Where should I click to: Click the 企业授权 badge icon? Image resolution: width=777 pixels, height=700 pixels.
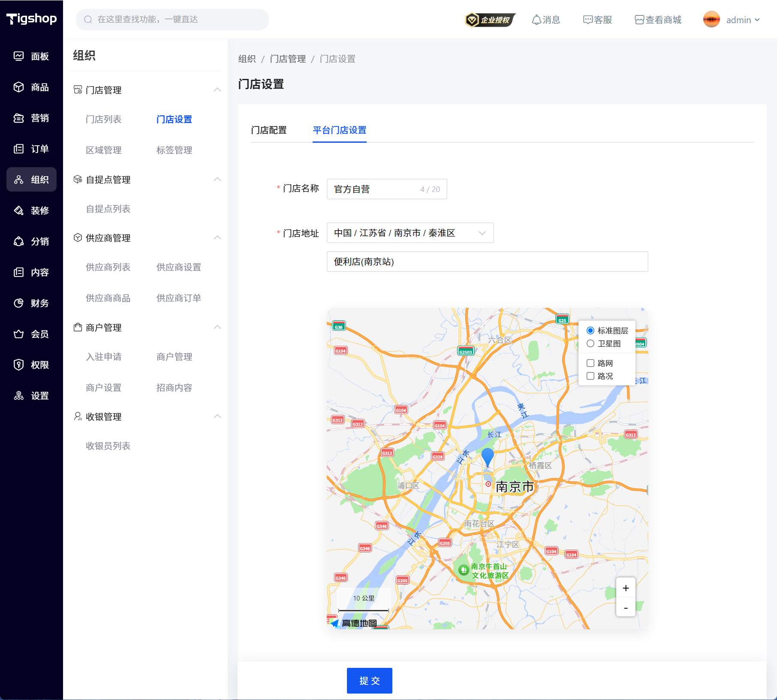pos(490,20)
